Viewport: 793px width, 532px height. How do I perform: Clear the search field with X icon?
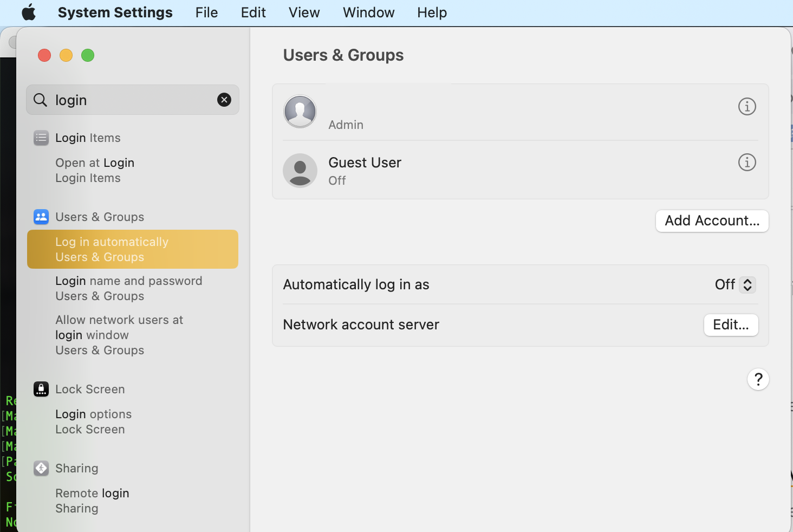pos(224,100)
